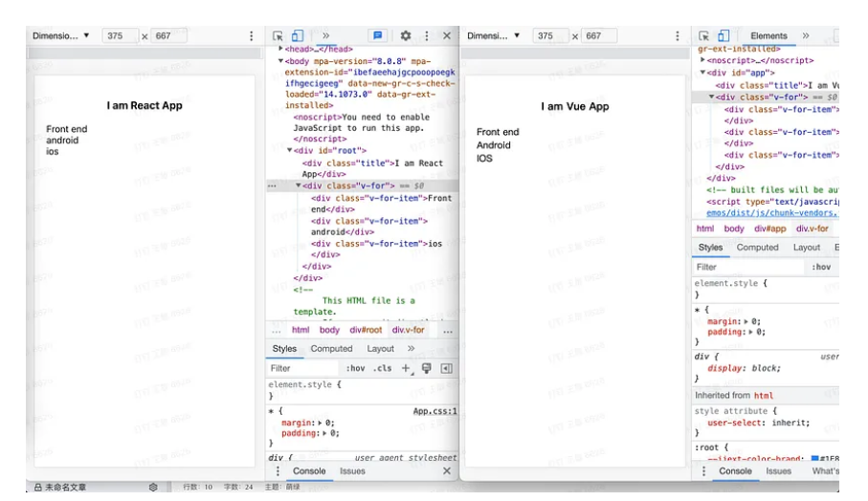Select the v-for-item "Front end" node in React tree
868x501 pixels.
tap(382, 204)
